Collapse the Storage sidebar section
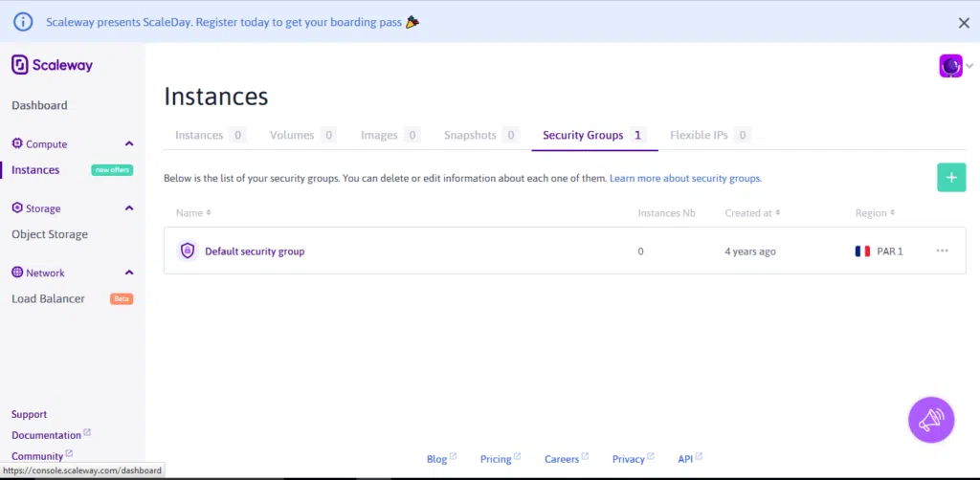 (x=129, y=208)
